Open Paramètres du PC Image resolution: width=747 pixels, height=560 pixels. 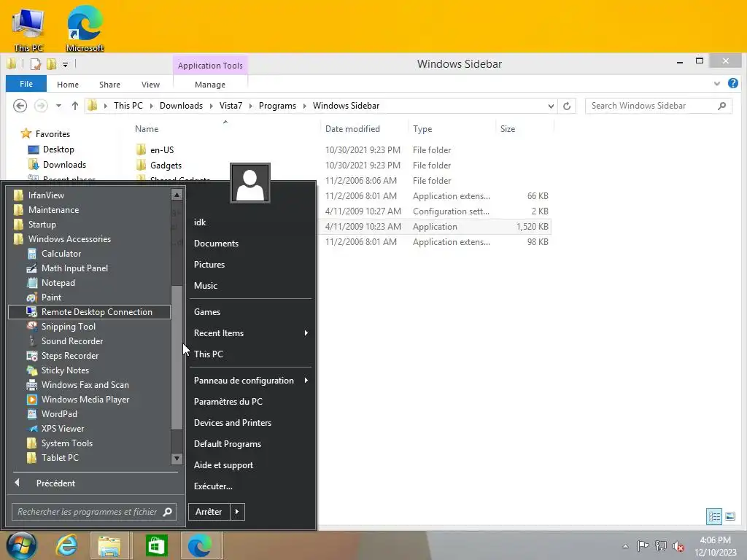pyautogui.click(x=228, y=402)
